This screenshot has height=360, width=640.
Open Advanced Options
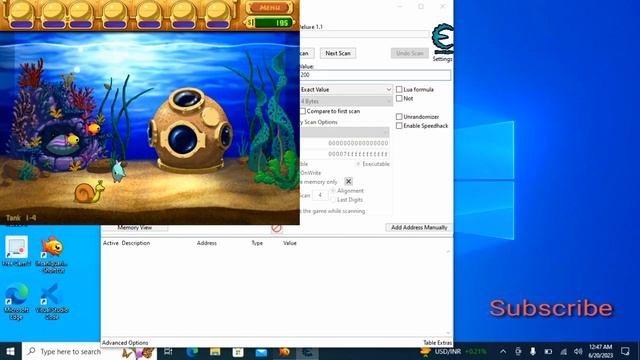125,343
